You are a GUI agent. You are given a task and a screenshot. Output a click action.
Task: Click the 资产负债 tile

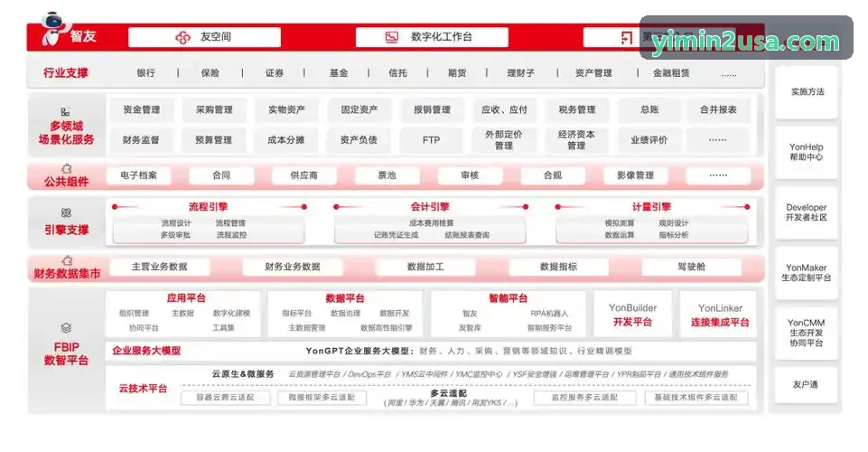click(359, 140)
